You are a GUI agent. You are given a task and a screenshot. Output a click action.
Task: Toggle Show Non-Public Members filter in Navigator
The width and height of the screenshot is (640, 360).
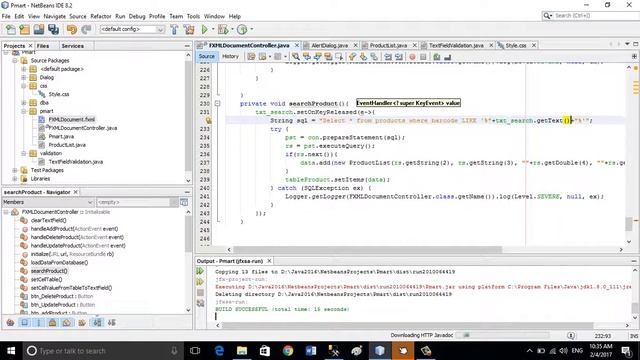(53, 322)
